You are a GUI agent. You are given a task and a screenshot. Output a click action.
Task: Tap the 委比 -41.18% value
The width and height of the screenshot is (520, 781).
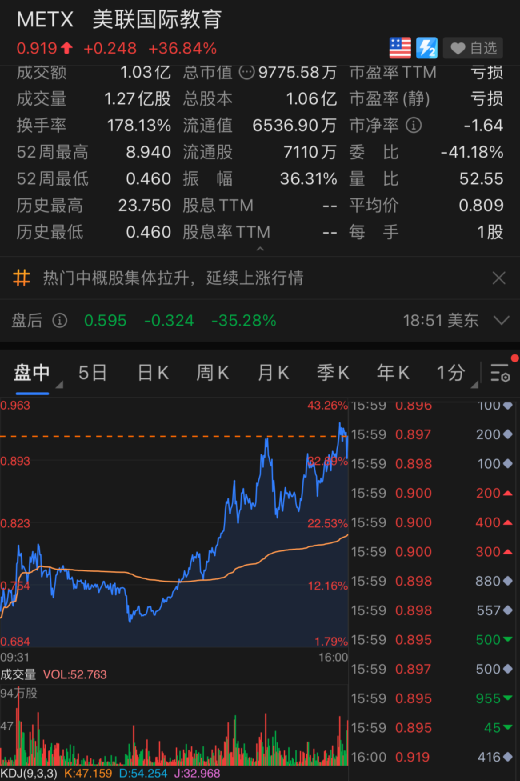pyautogui.click(x=472, y=152)
